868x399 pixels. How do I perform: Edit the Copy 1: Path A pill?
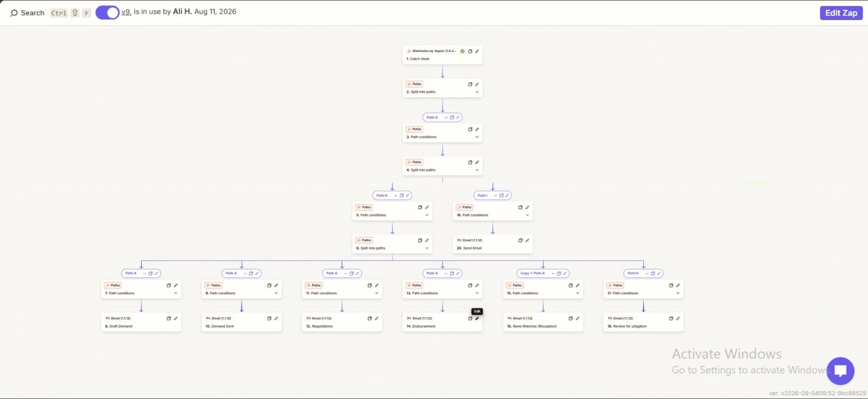pos(565,274)
